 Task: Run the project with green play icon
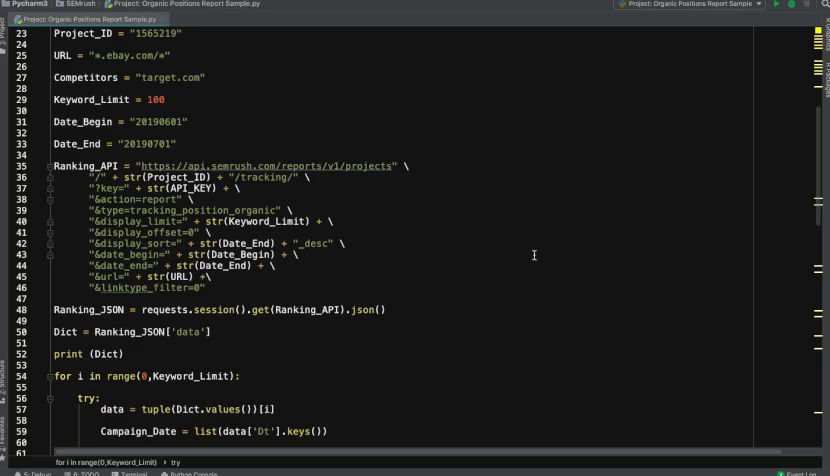tap(777, 4)
